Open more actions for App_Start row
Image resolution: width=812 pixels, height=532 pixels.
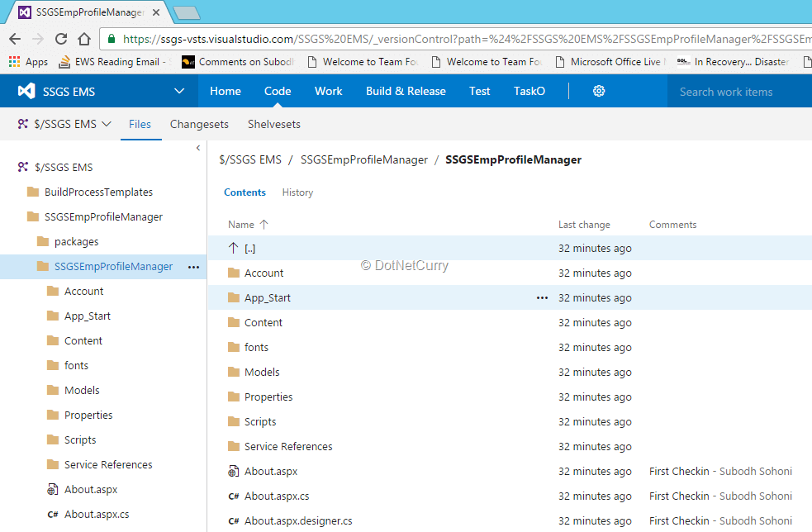click(x=542, y=298)
